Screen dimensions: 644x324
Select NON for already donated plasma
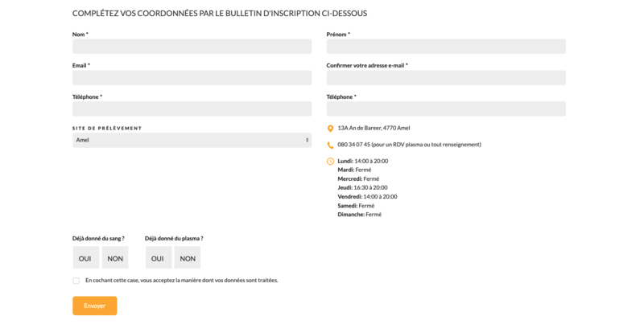(188, 257)
